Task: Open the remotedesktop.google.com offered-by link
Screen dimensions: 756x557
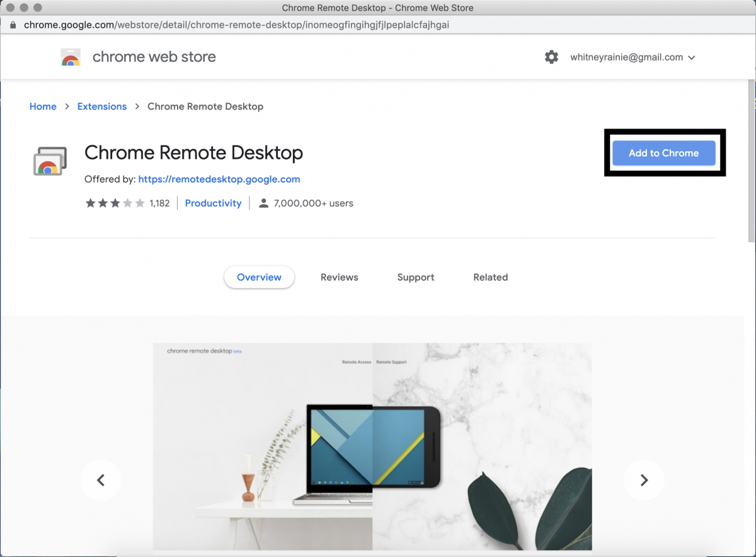Action: [x=219, y=179]
